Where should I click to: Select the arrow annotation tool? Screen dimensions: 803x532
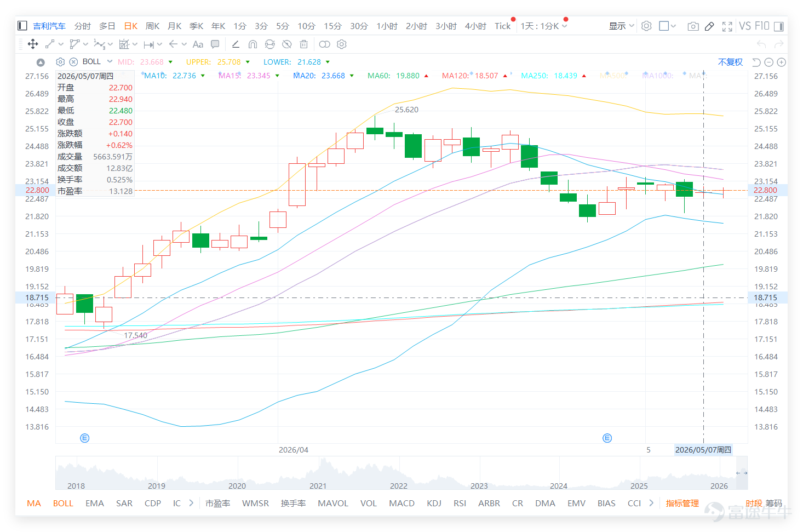tap(173, 44)
